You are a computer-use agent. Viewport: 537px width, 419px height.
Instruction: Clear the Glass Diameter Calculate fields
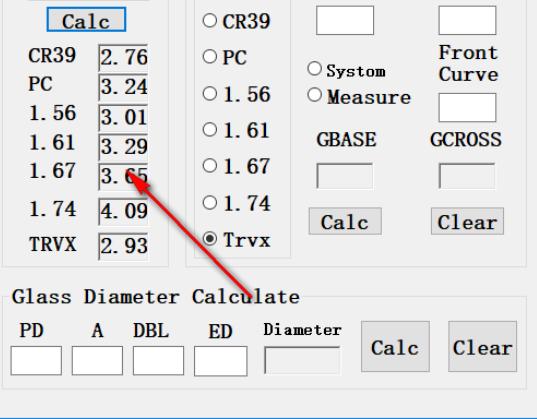tap(483, 346)
